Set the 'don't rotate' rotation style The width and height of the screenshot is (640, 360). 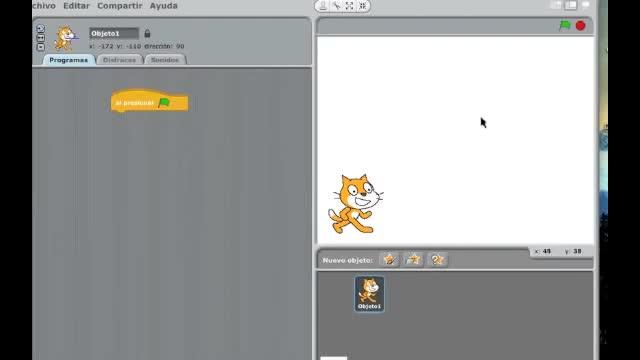pos(40,47)
